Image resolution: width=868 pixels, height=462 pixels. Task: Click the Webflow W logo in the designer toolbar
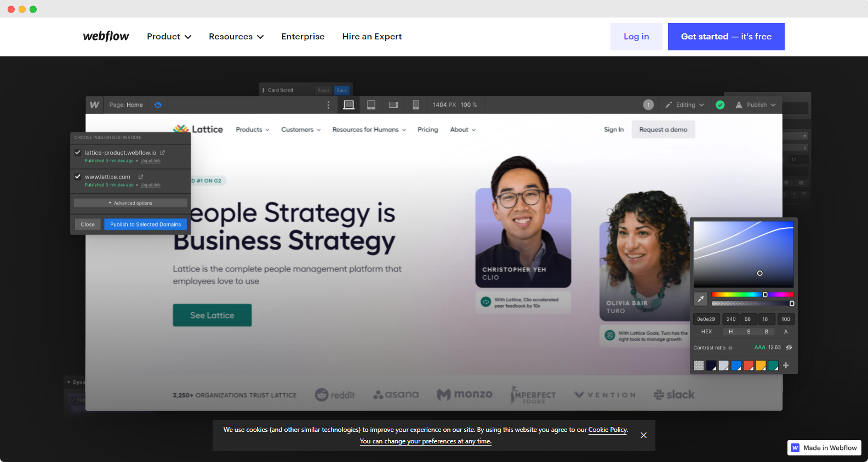95,105
